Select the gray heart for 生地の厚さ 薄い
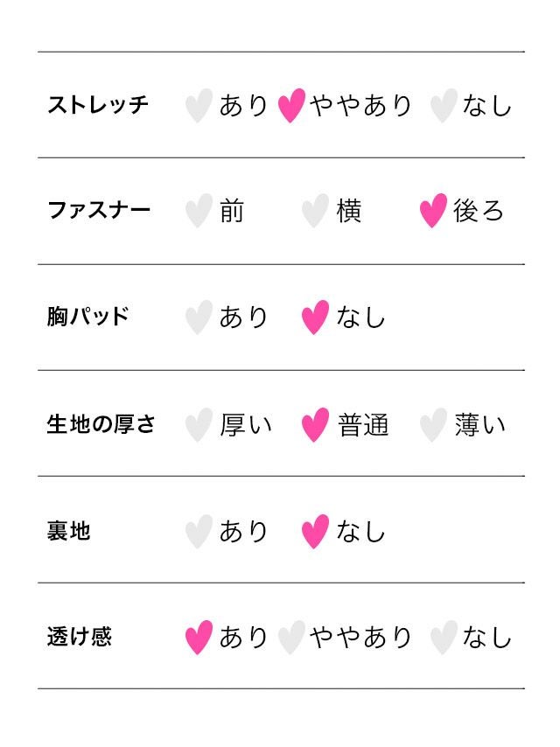The height and width of the screenshot is (747, 560). pos(433,425)
